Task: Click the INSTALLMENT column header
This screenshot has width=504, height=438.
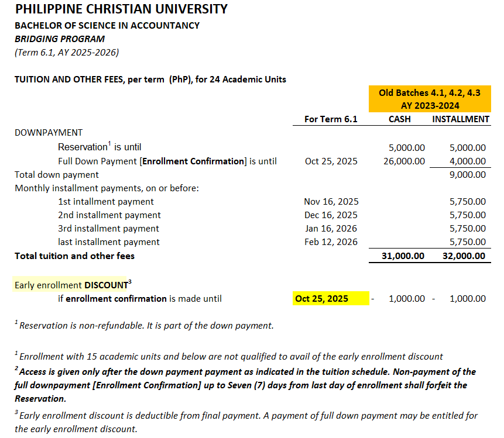Action: coord(460,119)
